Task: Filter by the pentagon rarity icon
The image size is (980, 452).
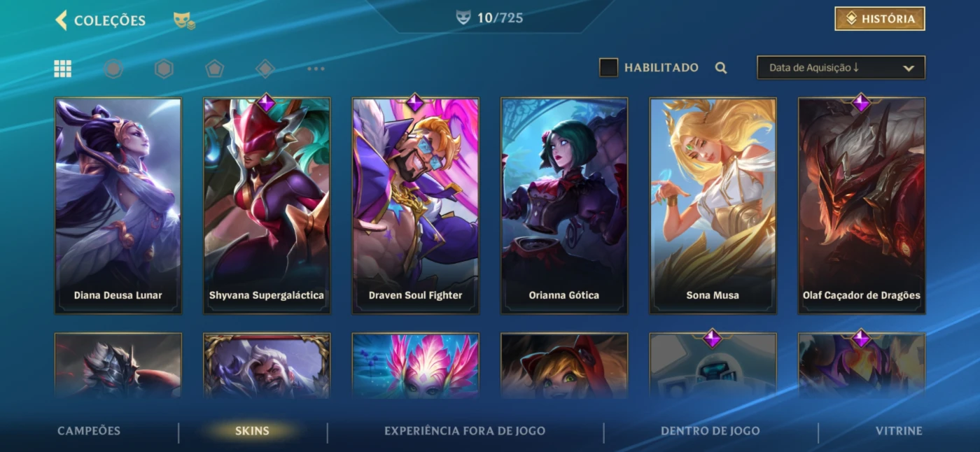Action: pos(214,69)
